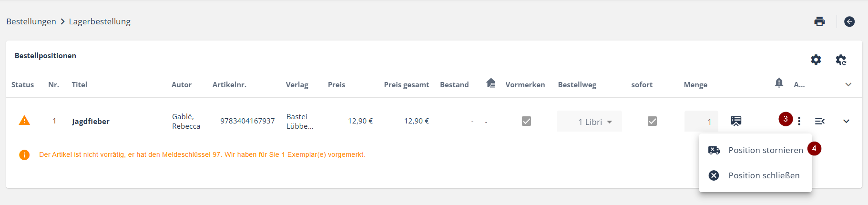Open table settings gear icon
Image resolution: width=868 pixels, height=205 pixels.
pos(816,60)
